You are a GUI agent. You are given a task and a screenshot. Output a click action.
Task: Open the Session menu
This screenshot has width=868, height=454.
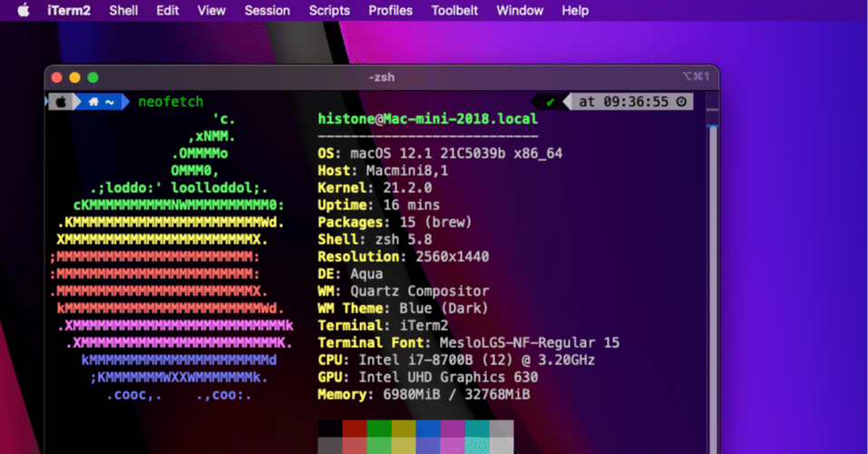click(267, 11)
